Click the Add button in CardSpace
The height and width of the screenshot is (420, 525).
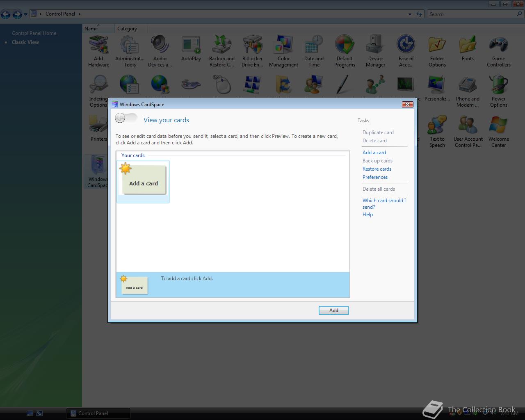tap(334, 310)
